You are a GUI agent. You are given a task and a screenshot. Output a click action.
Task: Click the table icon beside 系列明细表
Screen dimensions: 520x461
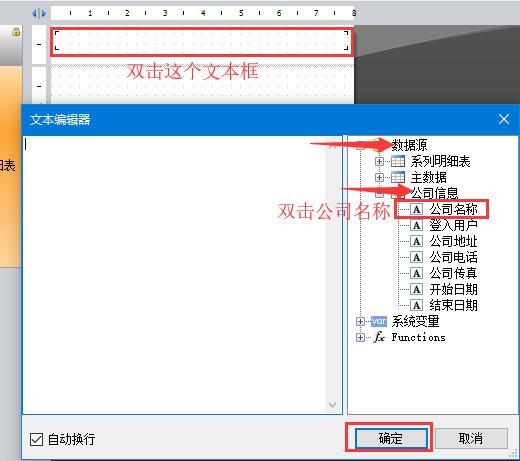click(398, 161)
